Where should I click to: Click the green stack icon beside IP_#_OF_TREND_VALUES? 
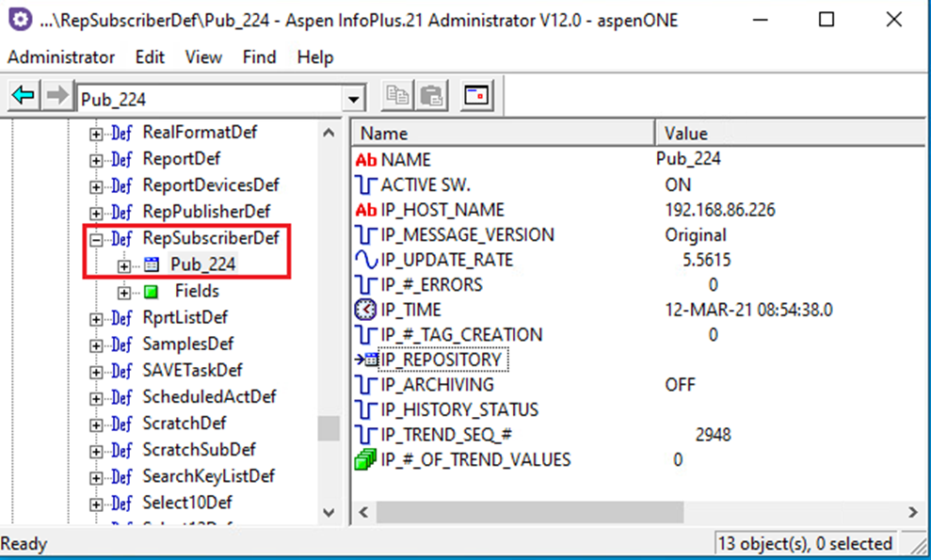366,459
